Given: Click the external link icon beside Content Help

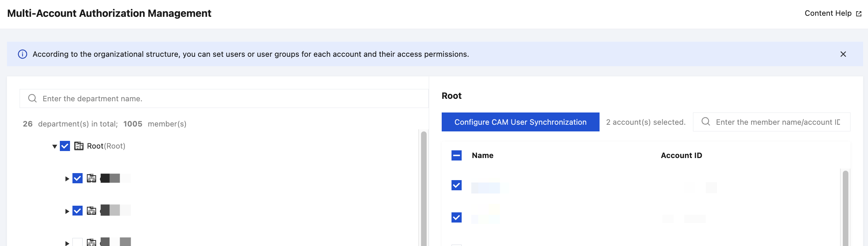Looking at the screenshot, I should tap(859, 14).
